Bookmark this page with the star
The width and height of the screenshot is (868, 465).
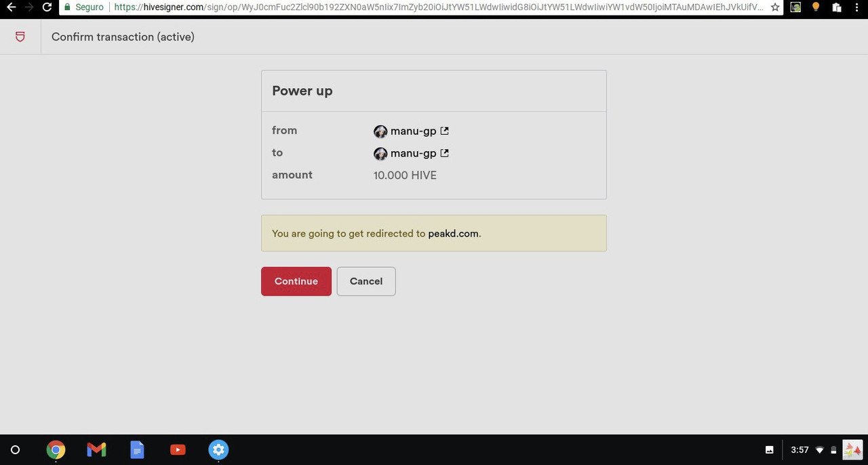[775, 7]
